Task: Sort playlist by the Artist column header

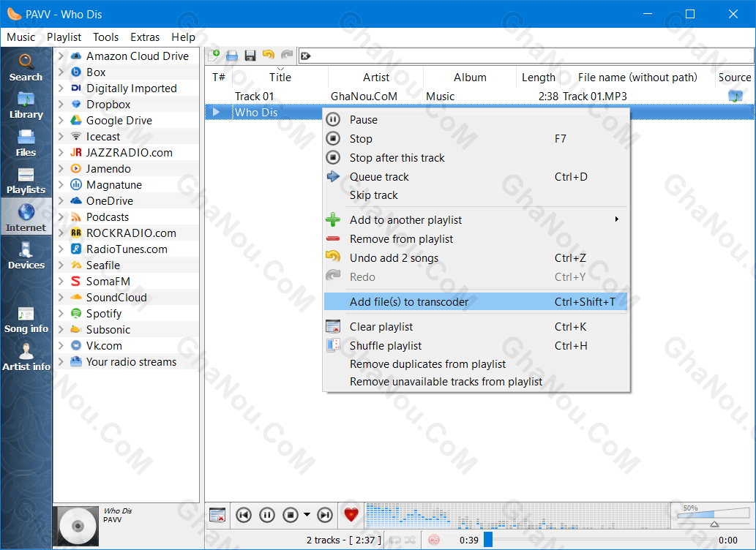Action: click(x=376, y=78)
